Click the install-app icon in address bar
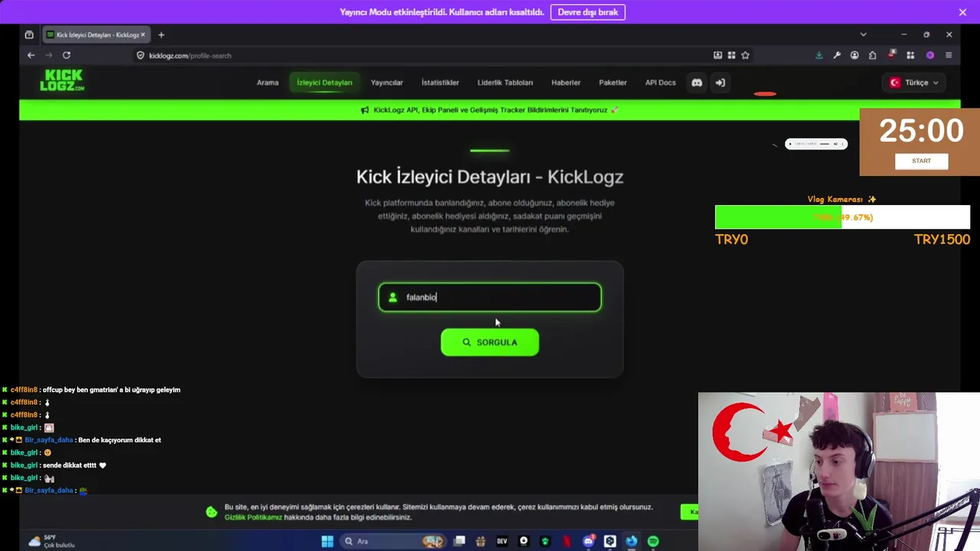 pyautogui.click(x=717, y=55)
